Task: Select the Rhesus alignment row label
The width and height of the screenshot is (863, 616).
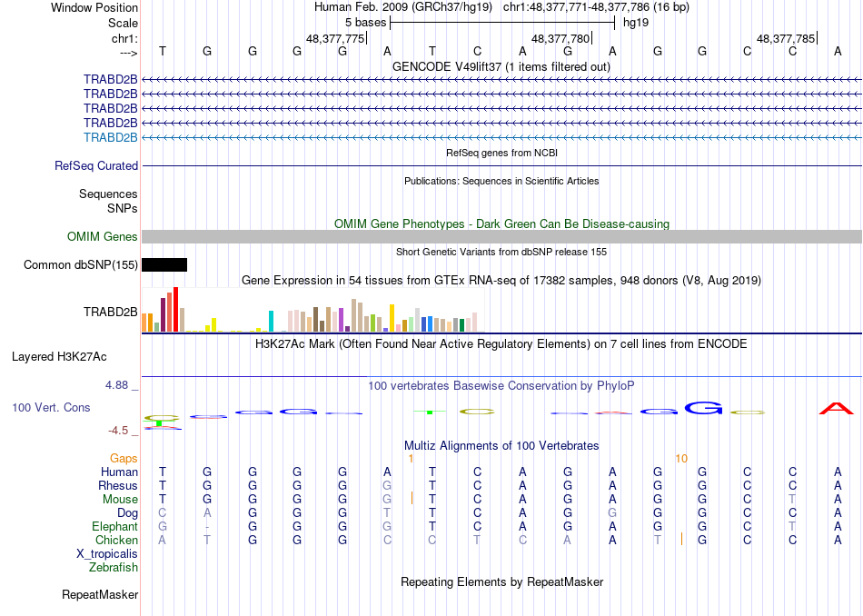Action: (118, 485)
